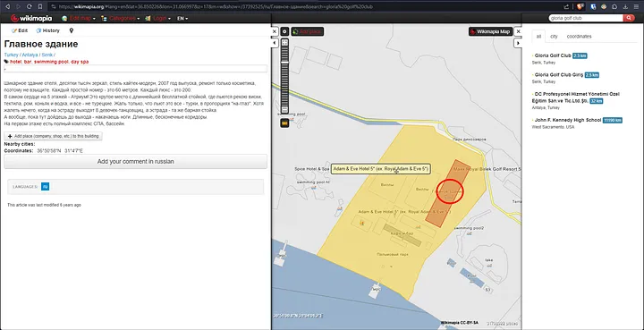Click the Adam & Eve Hotel tooltip label

381,169
